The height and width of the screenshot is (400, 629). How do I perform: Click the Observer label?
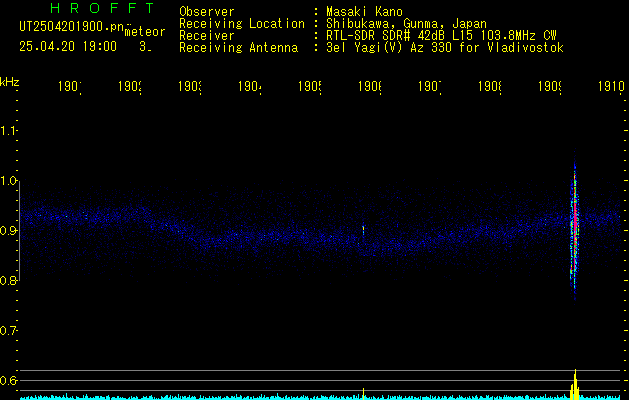coord(207,12)
